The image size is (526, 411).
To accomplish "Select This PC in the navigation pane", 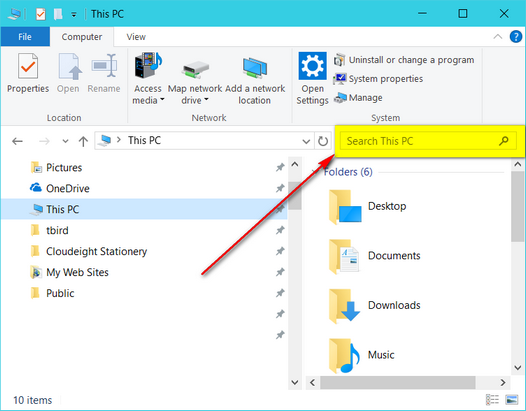I will click(144, 209).
